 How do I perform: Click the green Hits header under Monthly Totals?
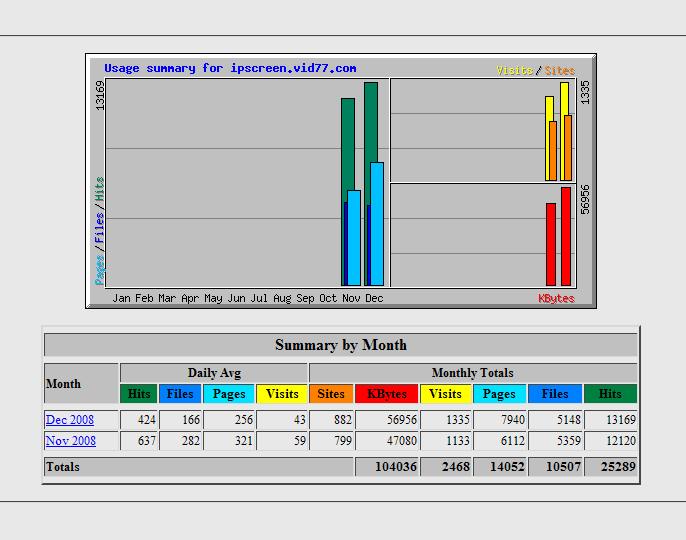610,394
